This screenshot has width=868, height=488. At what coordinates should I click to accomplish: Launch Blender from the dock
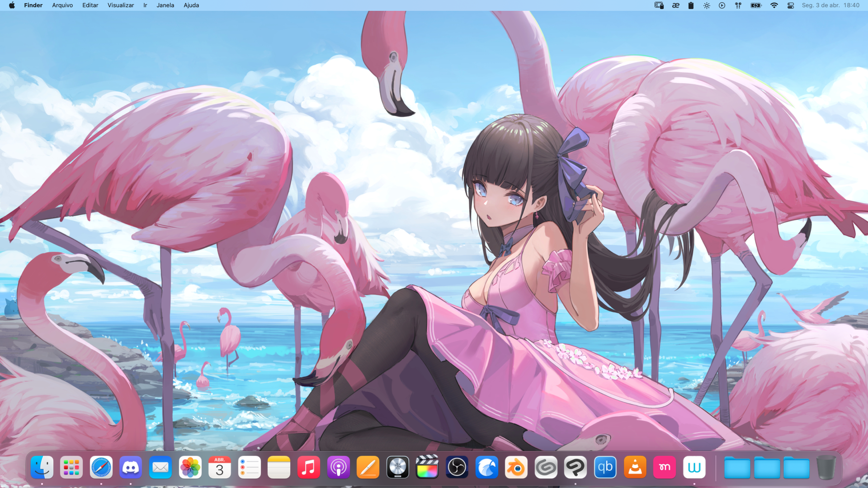tap(516, 467)
